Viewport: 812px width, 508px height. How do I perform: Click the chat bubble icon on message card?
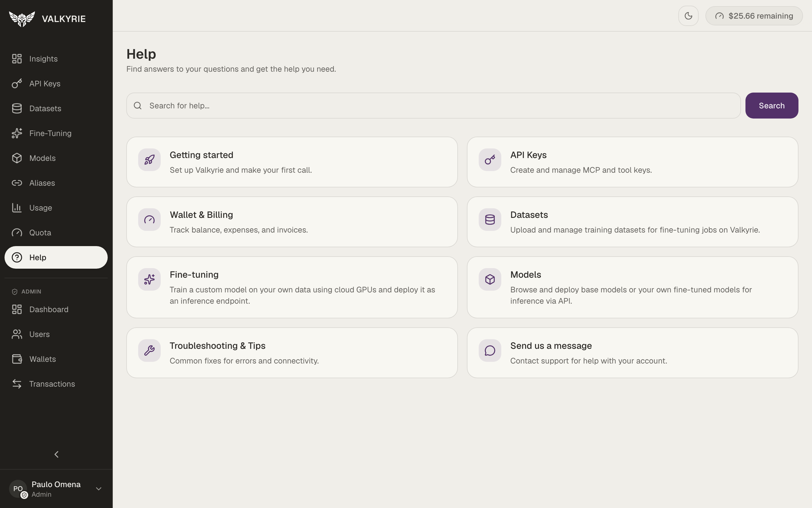tap(490, 351)
